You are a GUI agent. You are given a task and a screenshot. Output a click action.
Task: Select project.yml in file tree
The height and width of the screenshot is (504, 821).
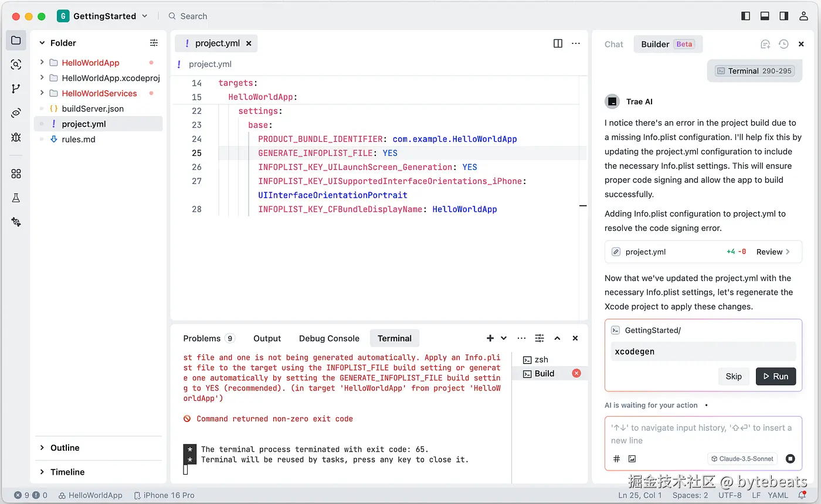click(x=98, y=124)
